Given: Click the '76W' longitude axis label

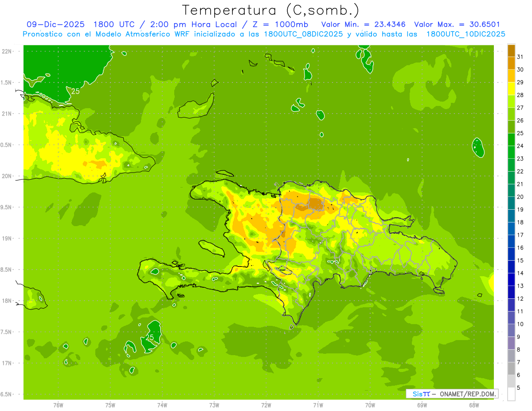Looking at the screenshot, I should (x=58, y=405).
